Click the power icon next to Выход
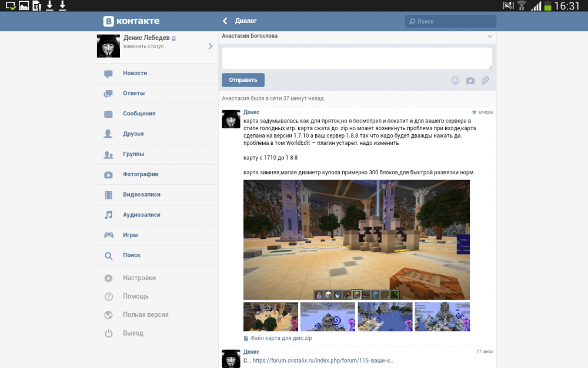This screenshot has width=588, height=368. pos(108,333)
